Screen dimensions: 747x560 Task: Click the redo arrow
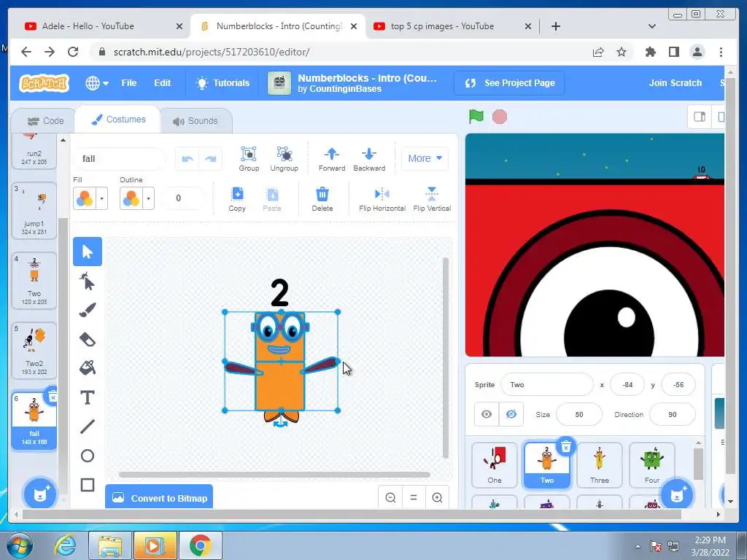pos(210,159)
